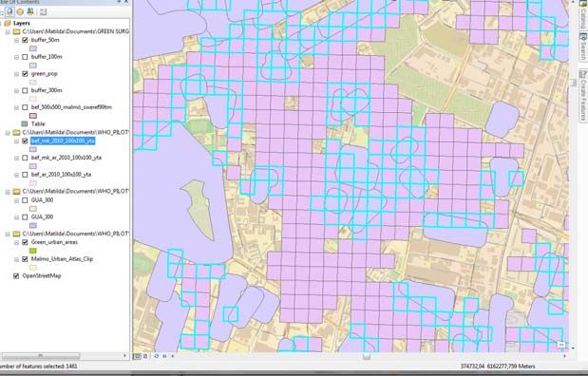588x376 pixels.
Task: Open the Catalog side tab
Action: point(582,15)
